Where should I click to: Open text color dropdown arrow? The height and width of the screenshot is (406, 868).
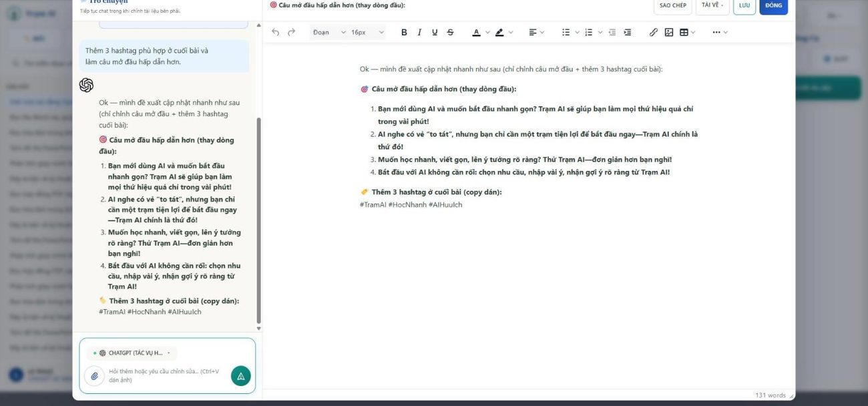(487, 32)
